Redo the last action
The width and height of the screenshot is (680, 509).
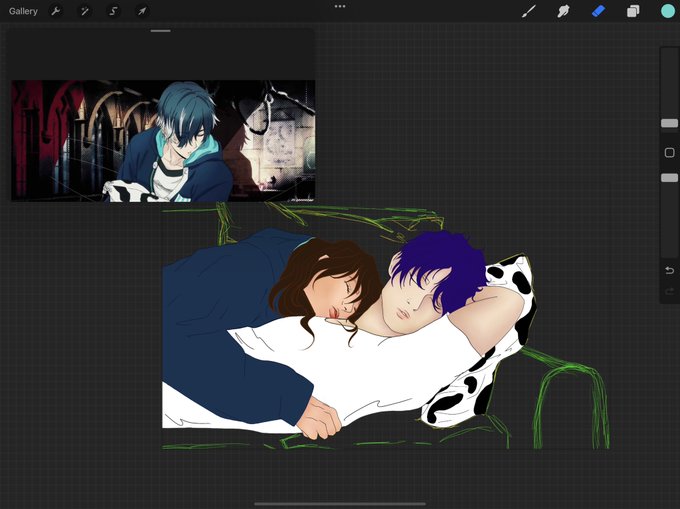tap(669, 291)
